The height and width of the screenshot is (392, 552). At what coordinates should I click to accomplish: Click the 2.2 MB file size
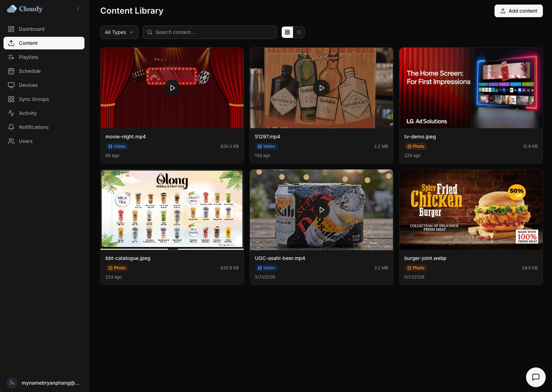[381, 146]
